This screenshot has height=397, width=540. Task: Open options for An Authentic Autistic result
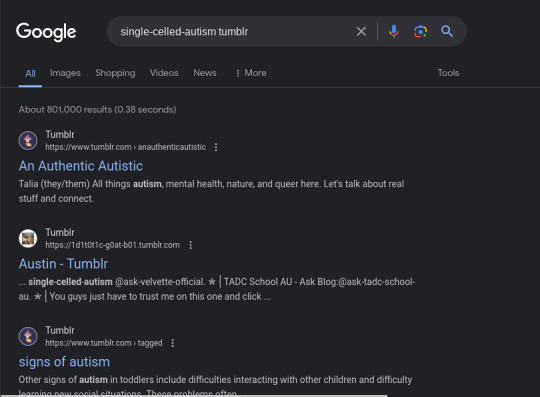click(x=216, y=147)
